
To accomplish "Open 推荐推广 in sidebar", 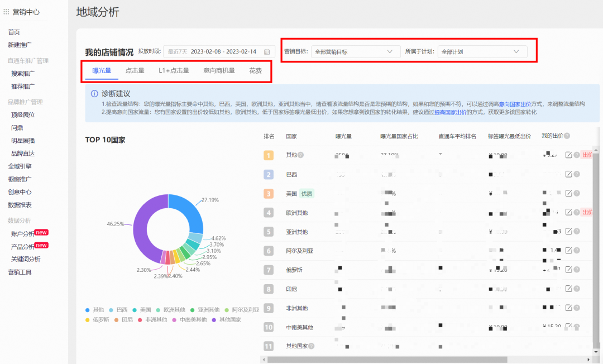I will click(23, 87).
